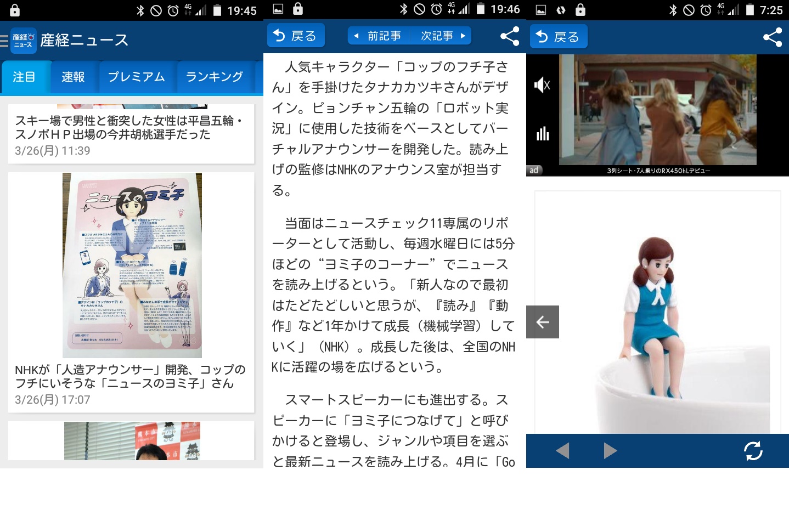Tap the clock reading 19:46
The image size is (789, 532).
pos(505,9)
